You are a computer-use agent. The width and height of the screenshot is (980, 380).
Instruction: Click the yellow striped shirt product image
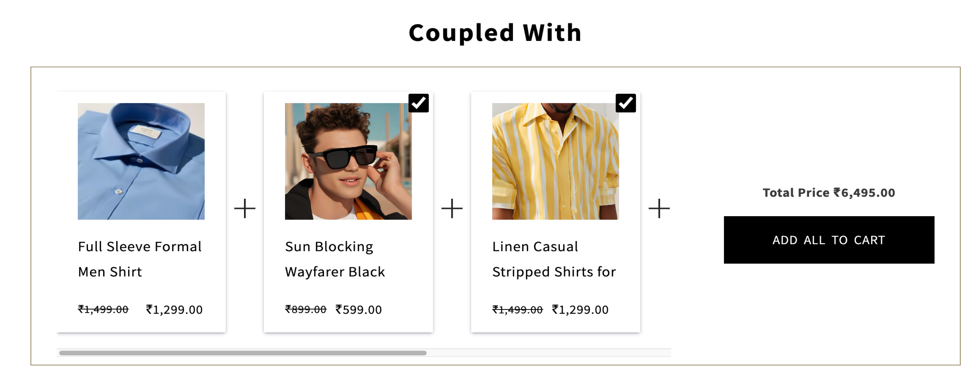pos(555,161)
